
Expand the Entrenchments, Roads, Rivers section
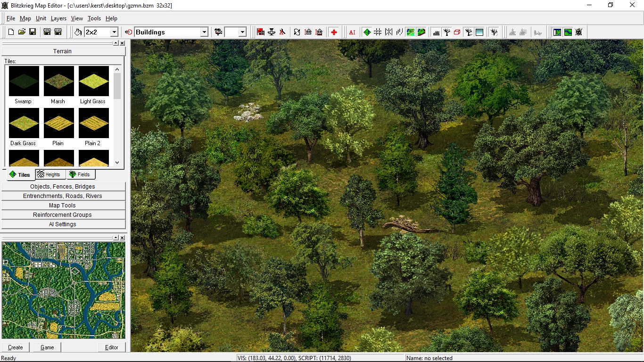[x=63, y=196]
